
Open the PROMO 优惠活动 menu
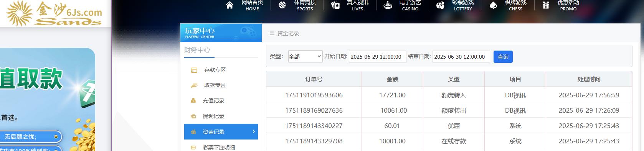568,5
